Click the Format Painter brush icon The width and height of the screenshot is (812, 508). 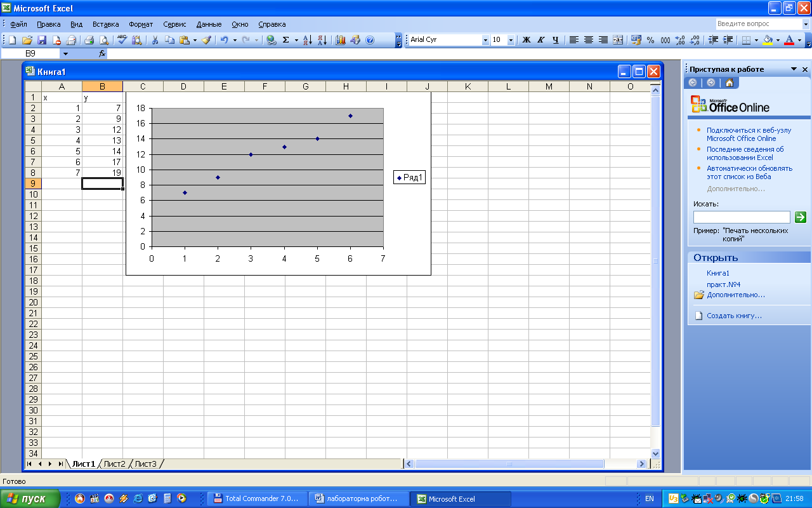point(206,40)
